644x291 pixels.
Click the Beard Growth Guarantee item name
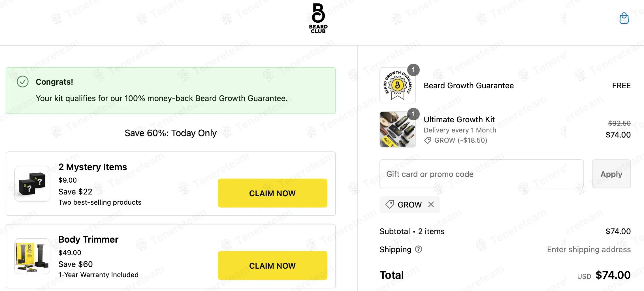(468, 85)
